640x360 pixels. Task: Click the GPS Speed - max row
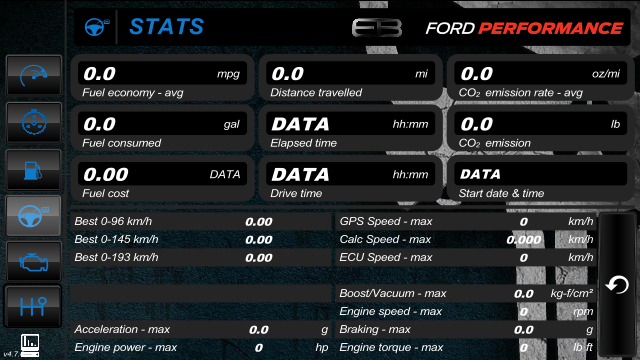pos(466,221)
